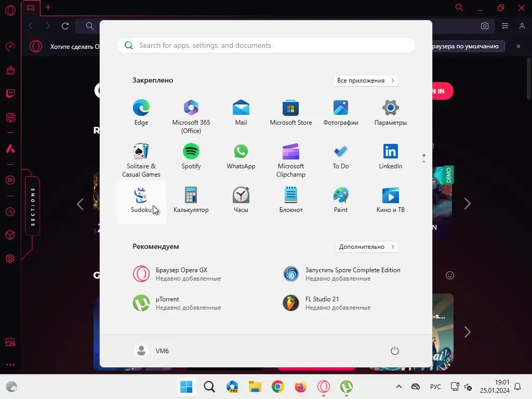The width and height of the screenshot is (532, 399).
Task: Open Opera sidebar settings gear
Action: 10,259
